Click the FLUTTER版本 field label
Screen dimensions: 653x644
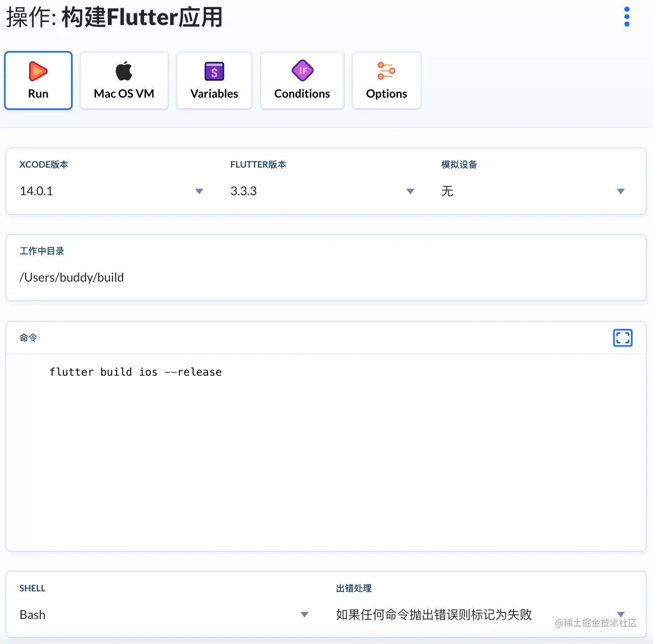pyautogui.click(x=258, y=165)
